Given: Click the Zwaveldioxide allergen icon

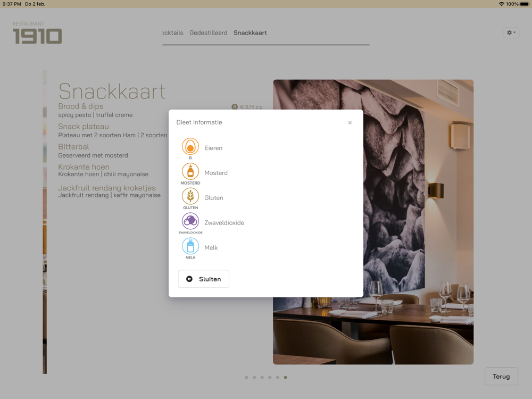Looking at the screenshot, I should click(190, 221).
